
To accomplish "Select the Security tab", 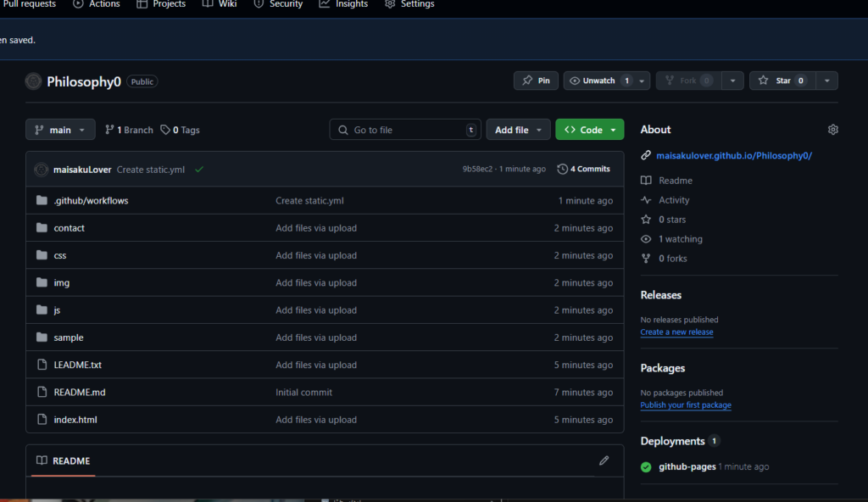I will (x=278, y=4).
